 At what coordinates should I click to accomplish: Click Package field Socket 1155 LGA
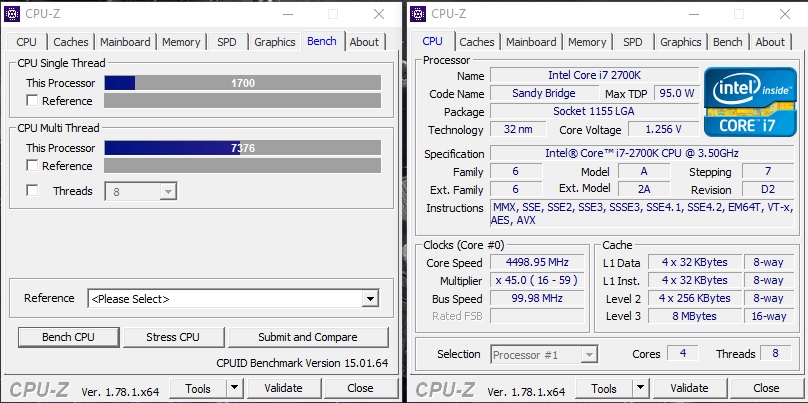tap(595, 111)
